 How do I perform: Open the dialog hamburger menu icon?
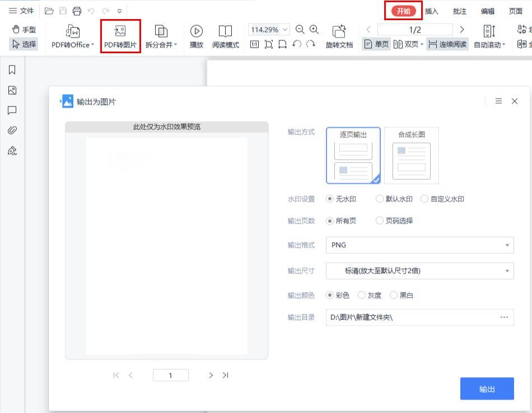pyautogui.click(x=498, y=101)
